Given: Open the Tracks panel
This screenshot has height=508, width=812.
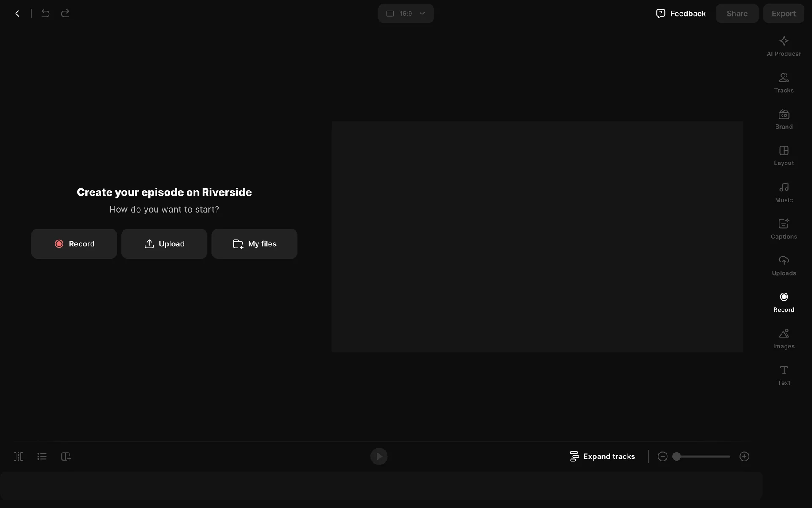Looking at the screenshot, I should pyautogui.click(x=784, y=83).
